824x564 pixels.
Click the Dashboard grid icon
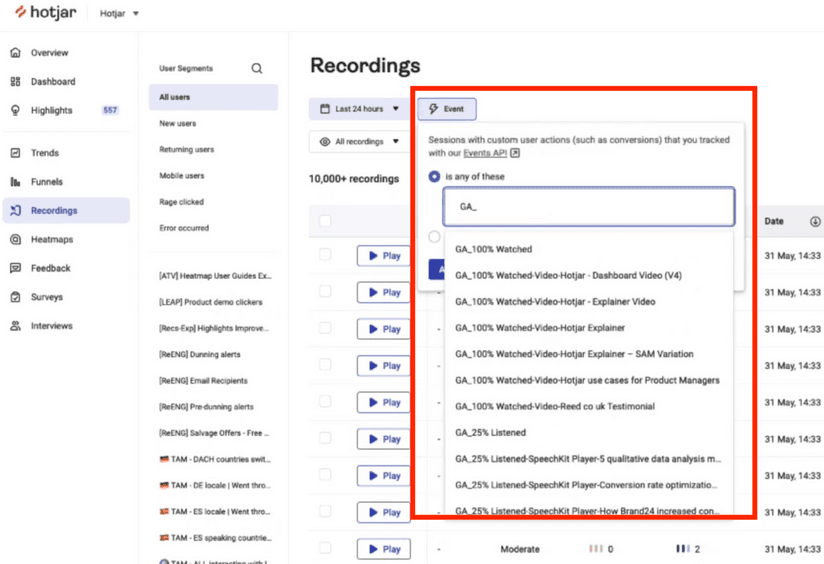(x=15, y=81)
